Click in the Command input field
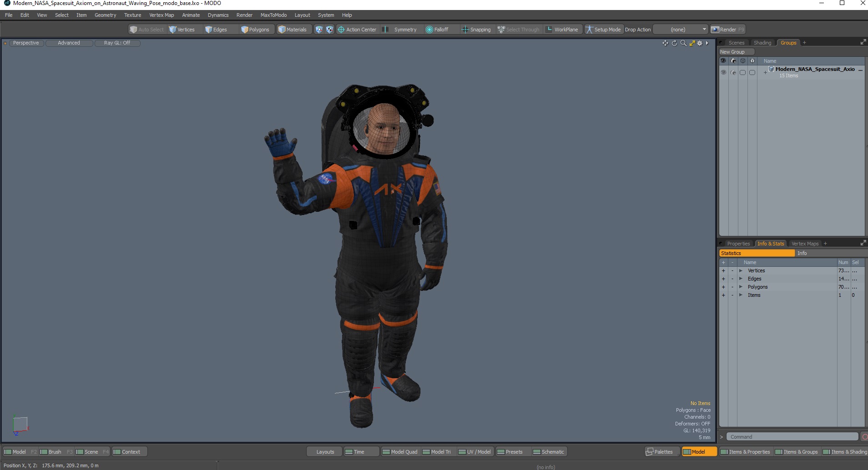This screenshot has width=868, height=470. [x=792, y=437]
